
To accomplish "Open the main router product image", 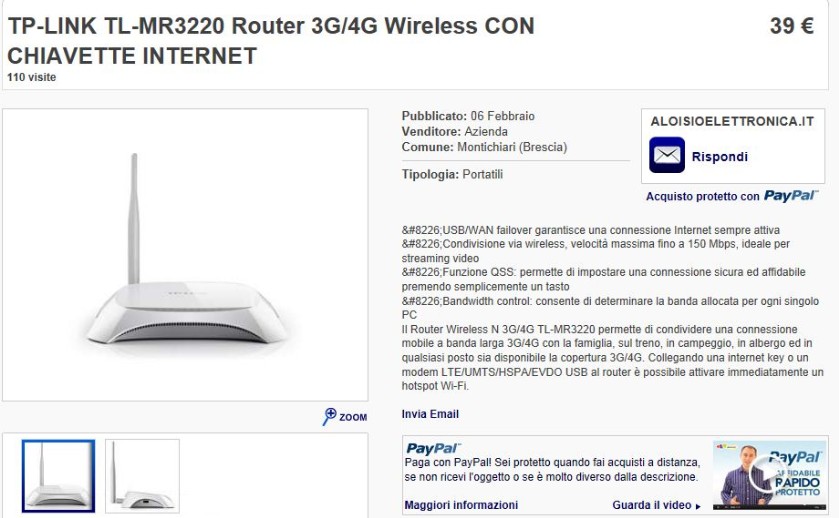I will click(185, 255).
